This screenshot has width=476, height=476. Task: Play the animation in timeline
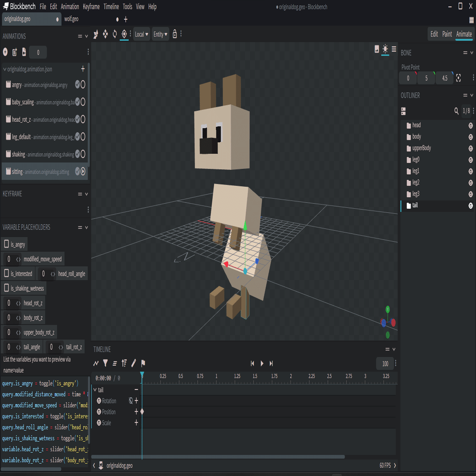pyautogui.click(x=262, y=363)
